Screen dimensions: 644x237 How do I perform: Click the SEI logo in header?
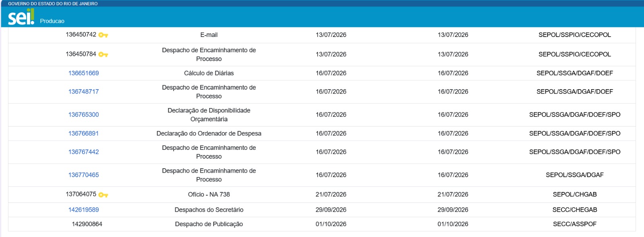pos(21,17)
